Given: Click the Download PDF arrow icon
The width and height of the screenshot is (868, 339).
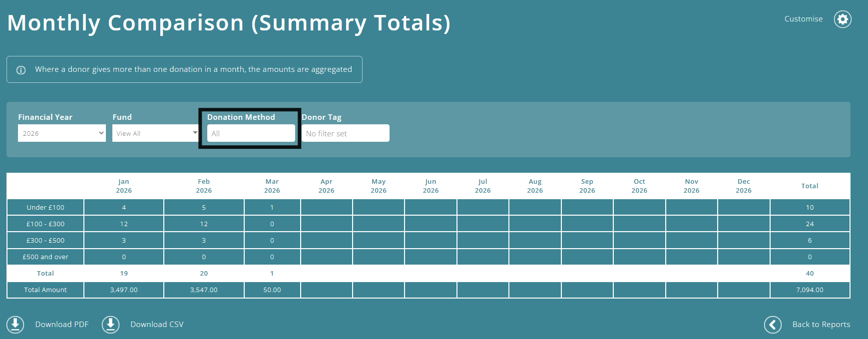Looking at the screenshot, I should (x=15, y=325).
